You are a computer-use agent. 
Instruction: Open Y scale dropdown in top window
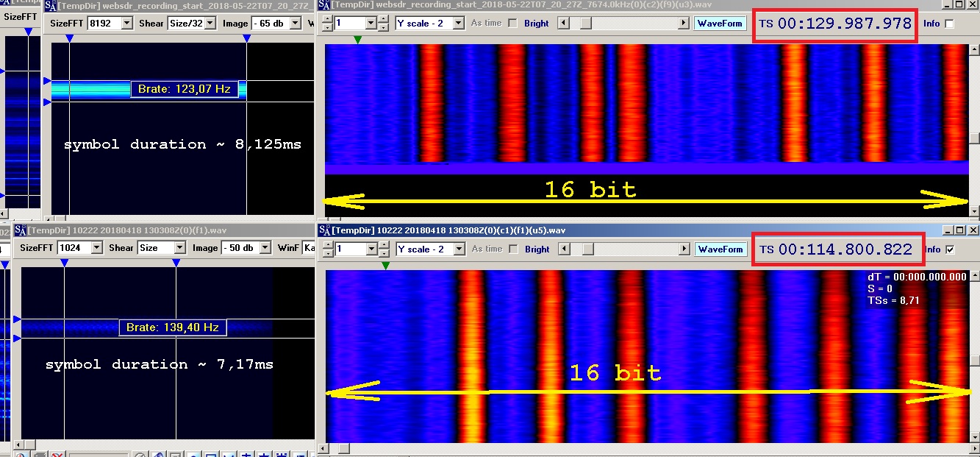[x=458, y=24]
